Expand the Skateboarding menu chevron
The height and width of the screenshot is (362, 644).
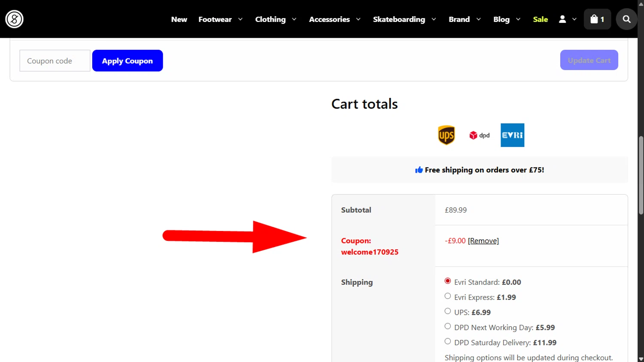point(434,19)
